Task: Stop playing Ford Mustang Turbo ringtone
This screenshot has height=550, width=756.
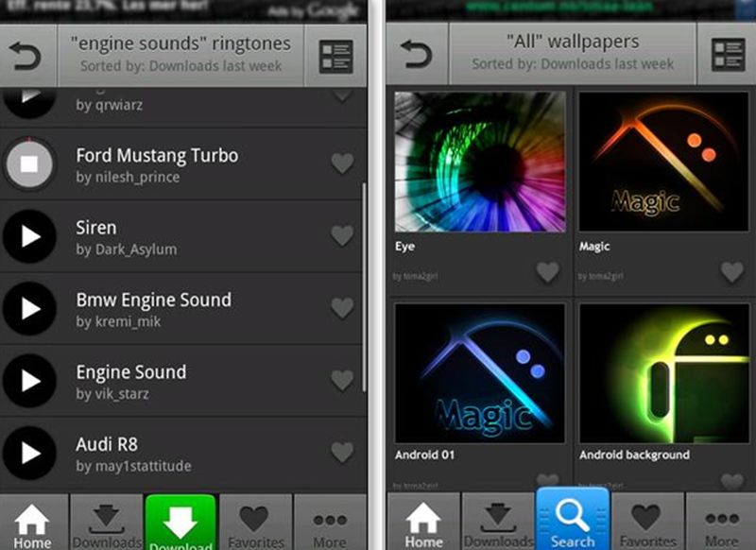Action: coord(29,163)
